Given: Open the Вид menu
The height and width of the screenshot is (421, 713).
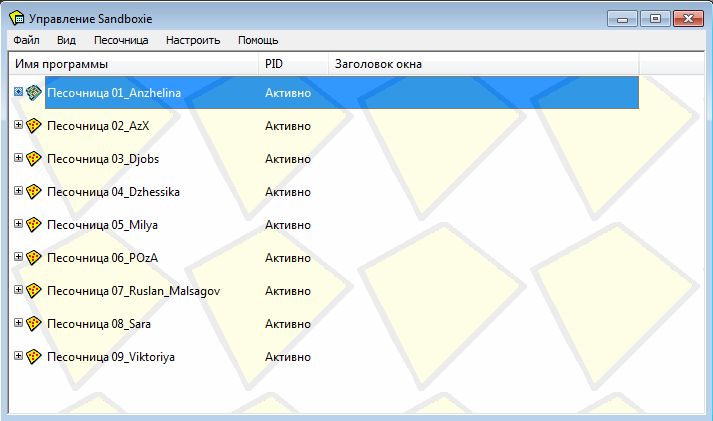Looking at the screenshot, I should point(66,40).
